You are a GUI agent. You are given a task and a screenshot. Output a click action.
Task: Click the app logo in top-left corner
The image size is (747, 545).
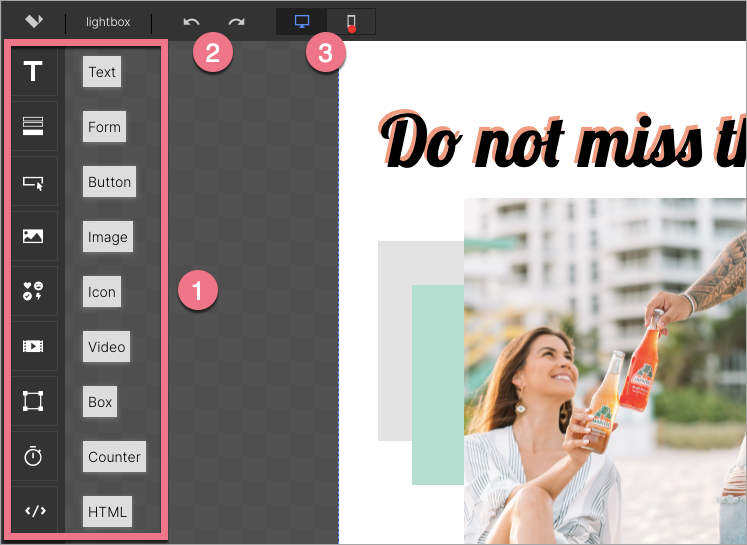click(34, 21)
